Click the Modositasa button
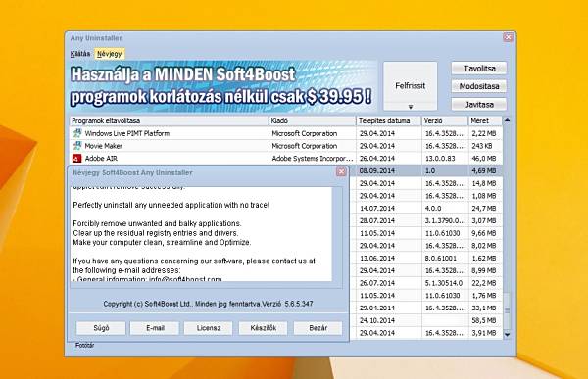 479,86
